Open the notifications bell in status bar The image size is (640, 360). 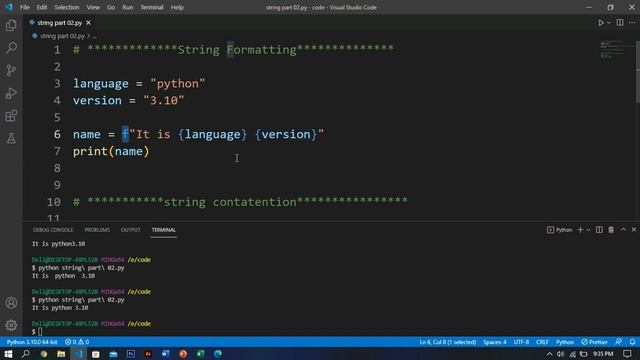(x=632, y=342)
